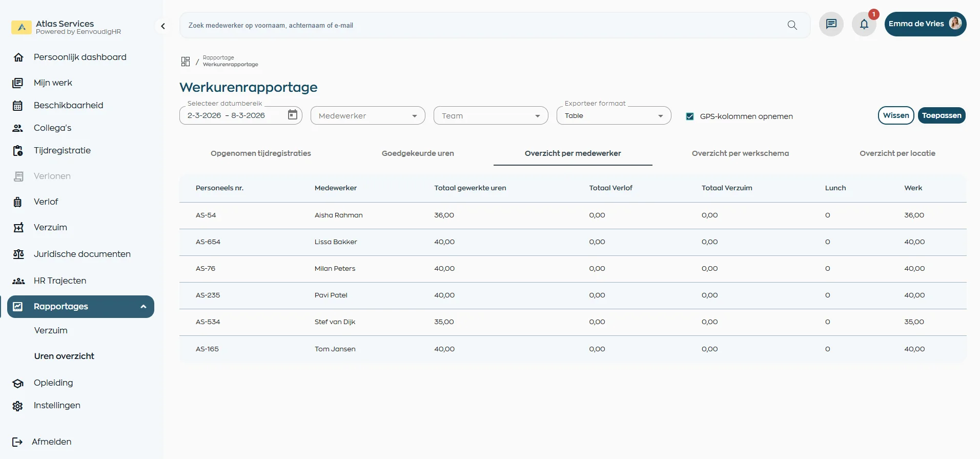980x459 pixels.
Task: Select Milan Peters in the table
Action: pos(335,269)
